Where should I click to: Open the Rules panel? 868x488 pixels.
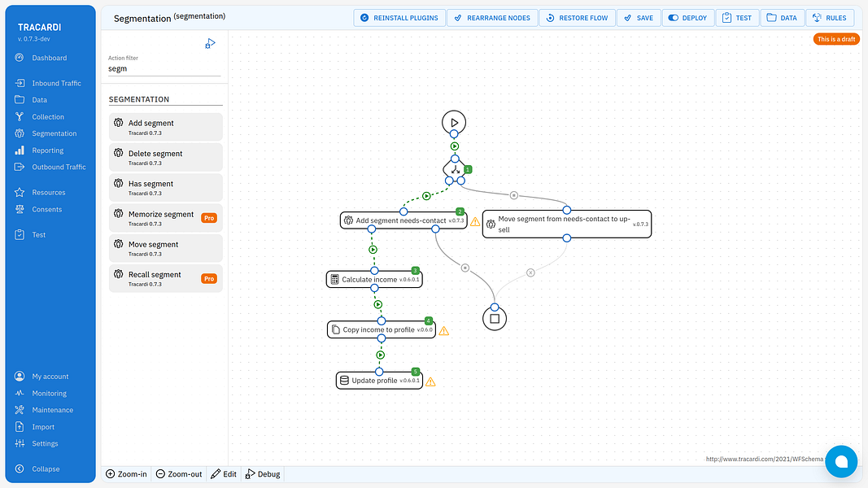coord(829,18)
